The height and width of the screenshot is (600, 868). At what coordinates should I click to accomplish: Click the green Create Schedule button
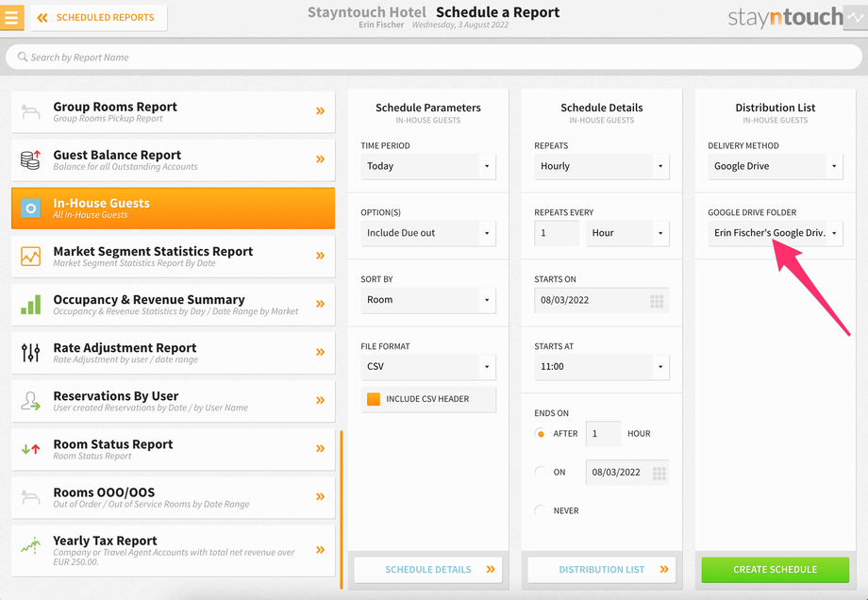[775, 570]
